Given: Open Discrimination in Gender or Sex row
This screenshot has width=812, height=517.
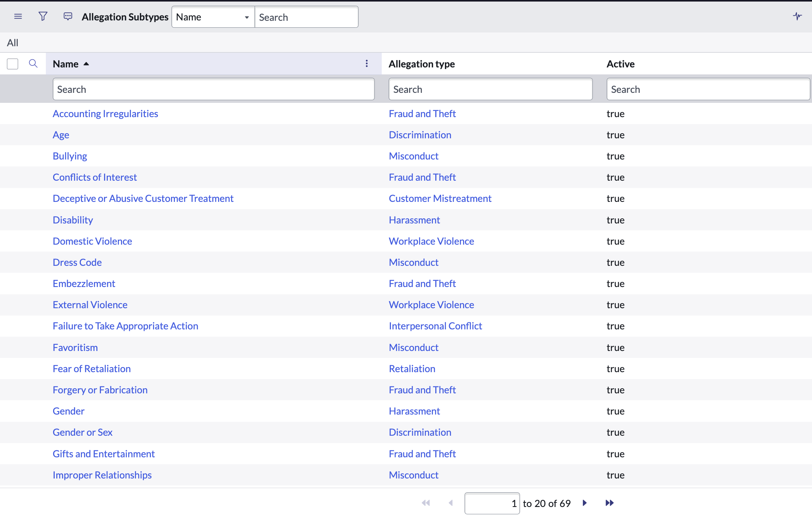Looking at the screenshot, I should [x=420, y=432].
